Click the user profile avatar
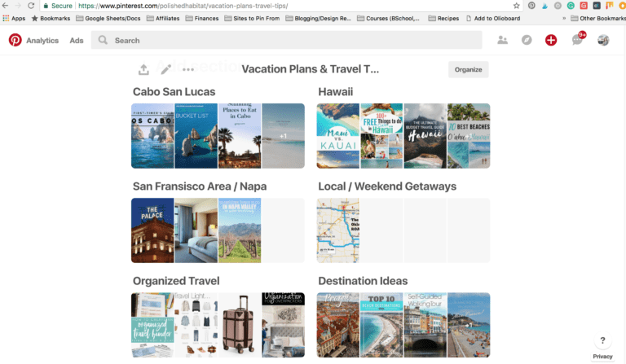 point(603,40)
